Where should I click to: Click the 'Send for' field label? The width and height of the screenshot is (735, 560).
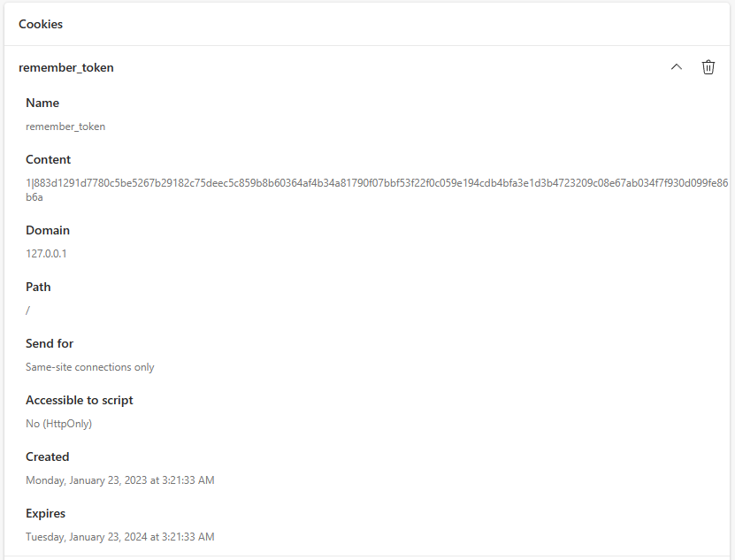point(50,343)
